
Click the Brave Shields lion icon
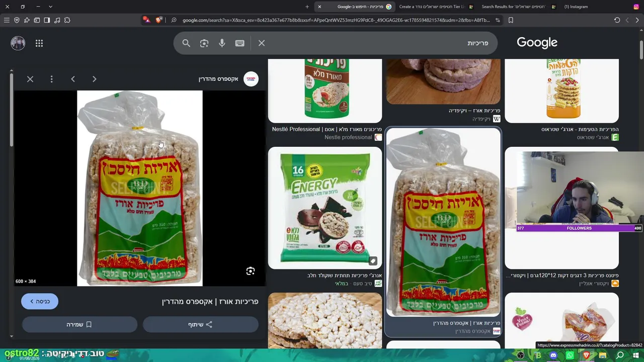[159, 20]
